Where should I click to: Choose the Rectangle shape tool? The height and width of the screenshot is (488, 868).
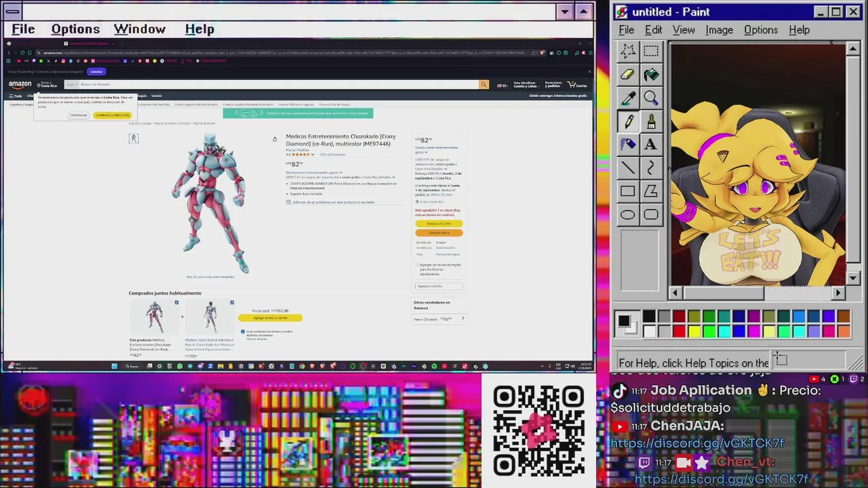tap(628, 191)
